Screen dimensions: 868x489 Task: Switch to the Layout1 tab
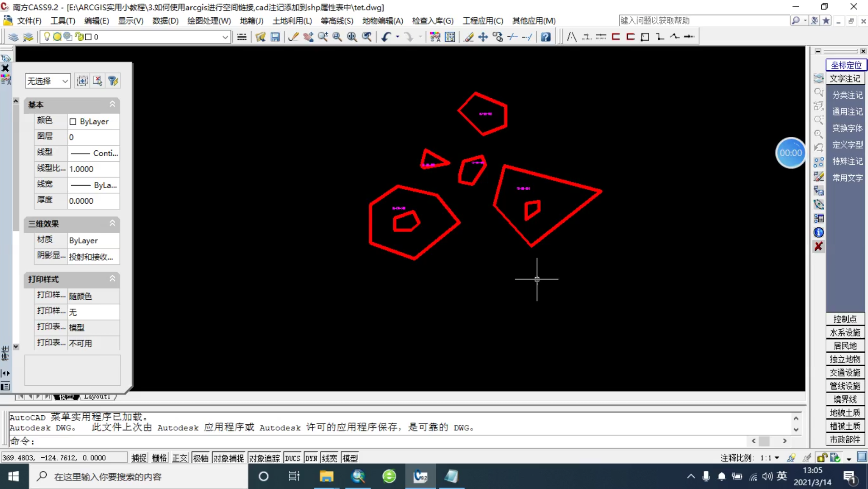[x=97, y=397]
